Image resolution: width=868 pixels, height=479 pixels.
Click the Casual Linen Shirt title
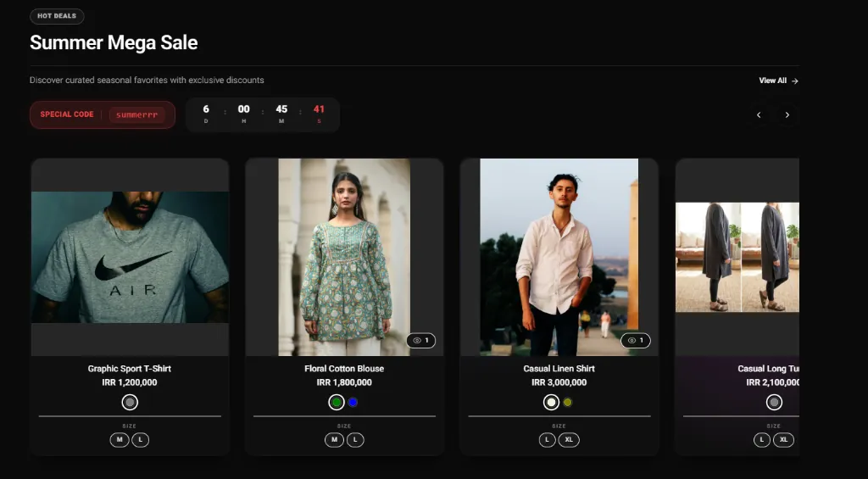[x=559, y=369]
